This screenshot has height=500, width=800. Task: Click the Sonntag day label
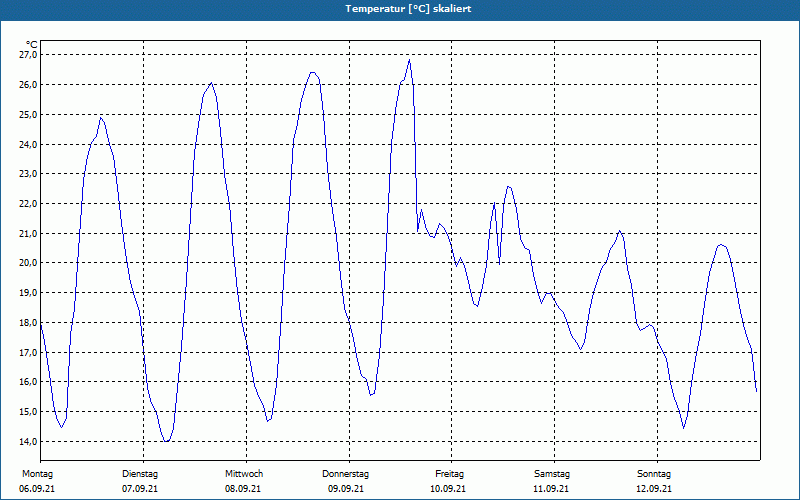[x=654, y=474]
